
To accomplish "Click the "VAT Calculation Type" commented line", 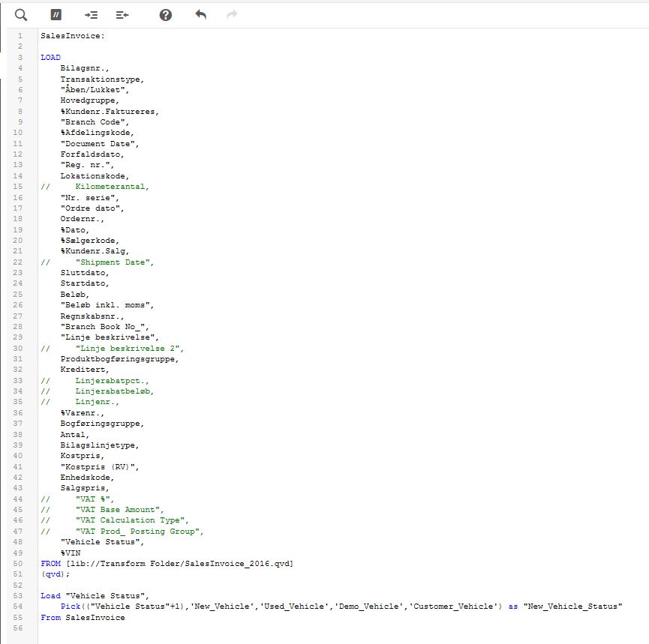I will point(131,520).
